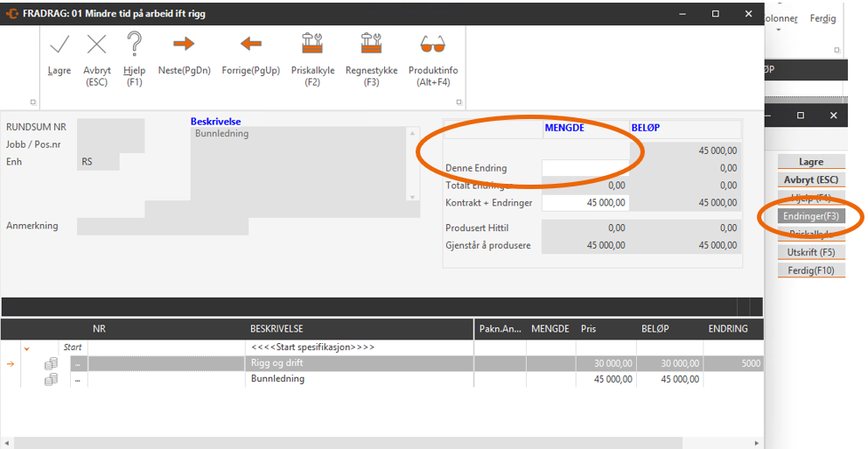Click the Kontrakt + Endringer quantity field
Image resolution: width=868 pixels, height=449 pixels.
pyautogui.click(x=584, y=202)
